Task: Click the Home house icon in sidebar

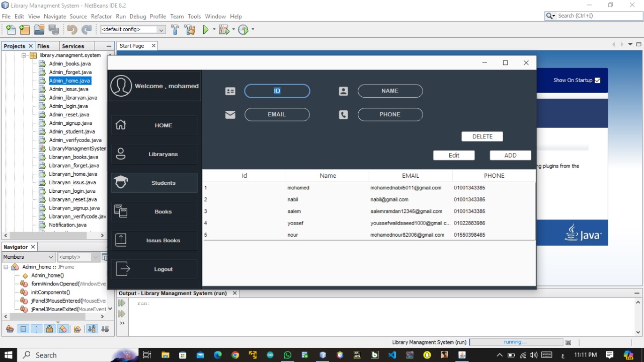Action: [121, 125]
